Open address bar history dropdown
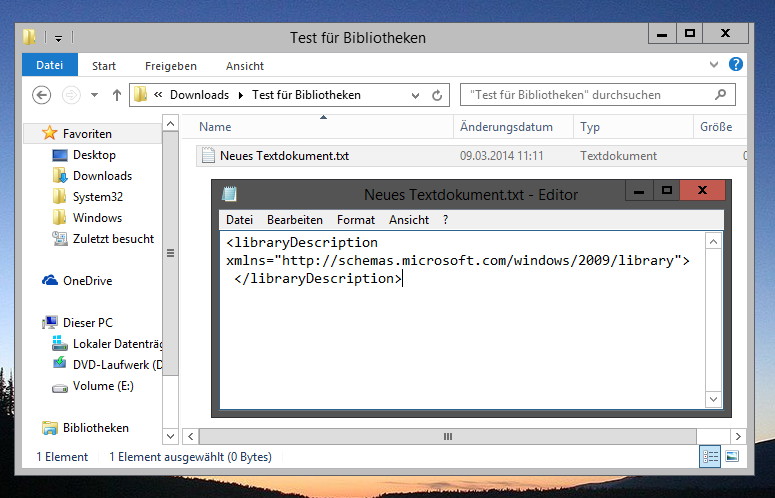 coord(415,95)
